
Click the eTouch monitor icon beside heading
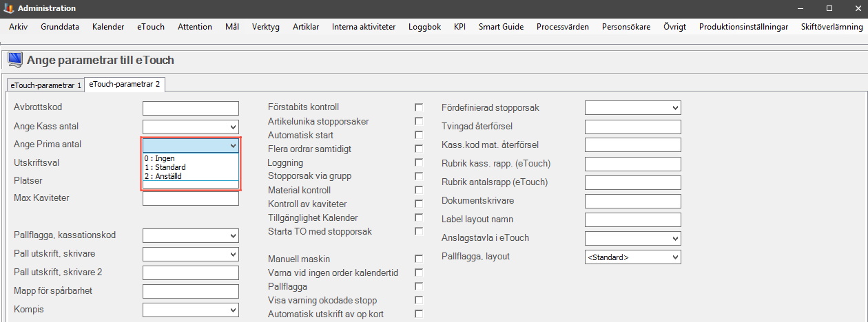tap(14, 60)
